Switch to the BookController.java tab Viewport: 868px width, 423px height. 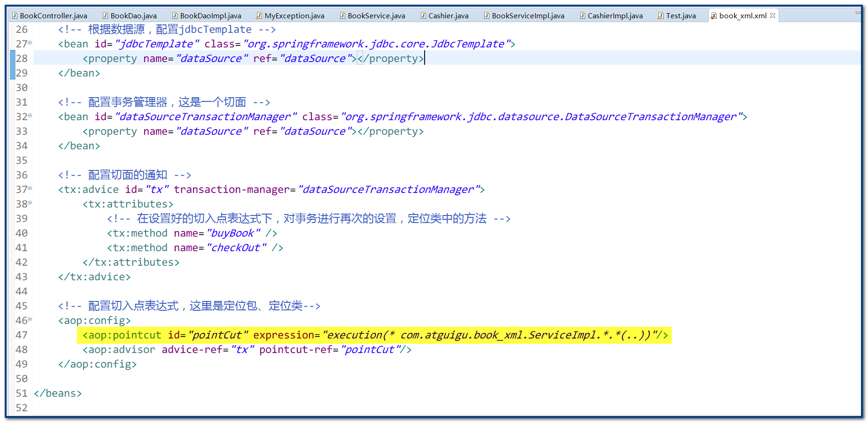coord(50,15)
